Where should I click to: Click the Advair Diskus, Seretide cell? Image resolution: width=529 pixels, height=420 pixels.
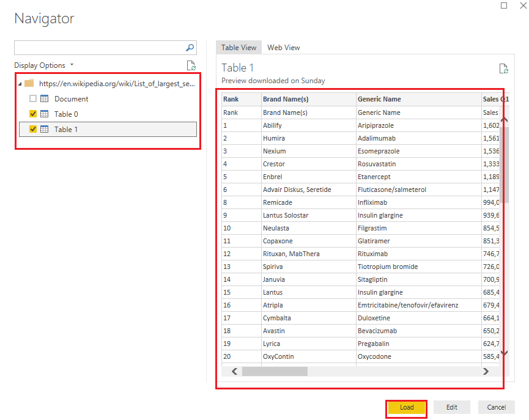tap(309, 190)
